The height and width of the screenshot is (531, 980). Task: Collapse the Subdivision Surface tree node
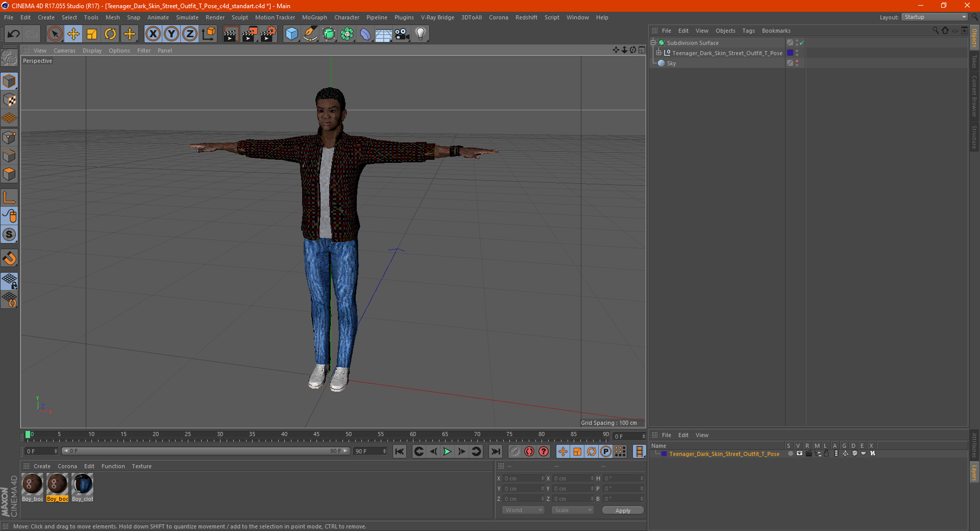[x=653, y=43]
